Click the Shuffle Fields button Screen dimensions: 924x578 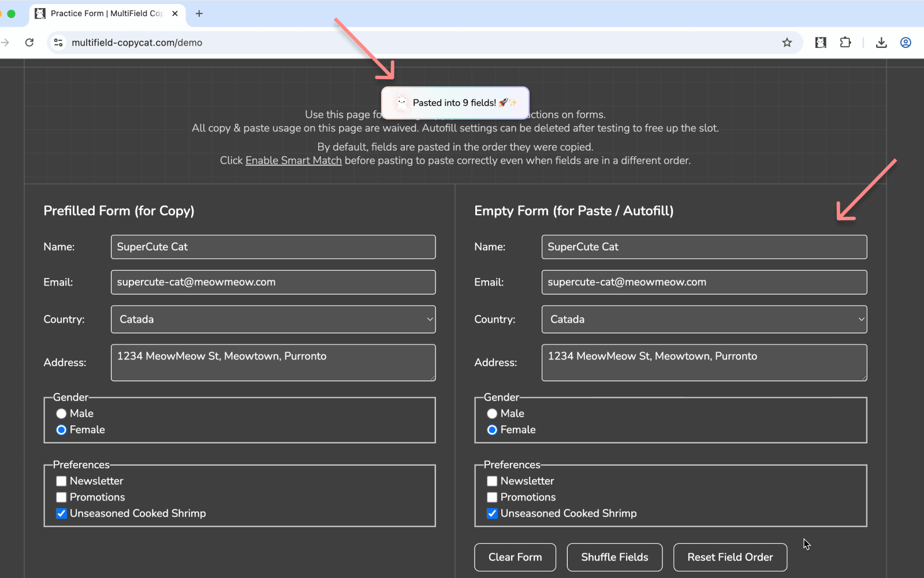click(x=614, y=557)
